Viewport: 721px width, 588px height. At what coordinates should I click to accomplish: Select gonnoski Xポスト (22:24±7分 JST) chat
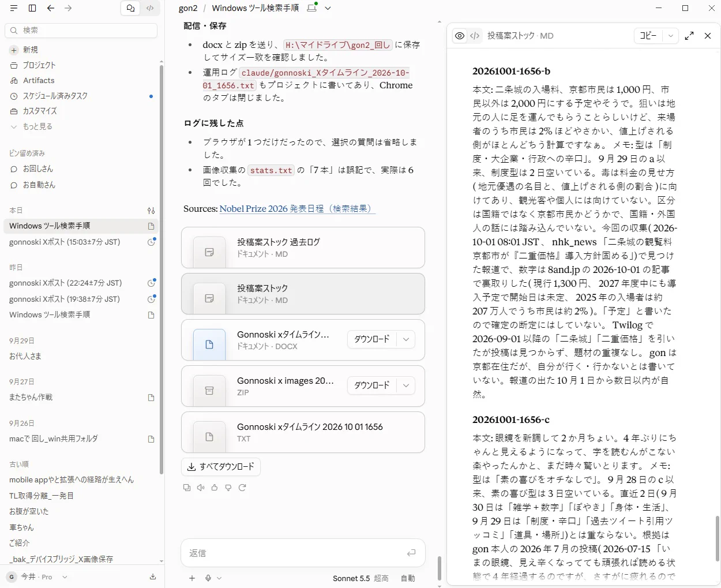81,283
